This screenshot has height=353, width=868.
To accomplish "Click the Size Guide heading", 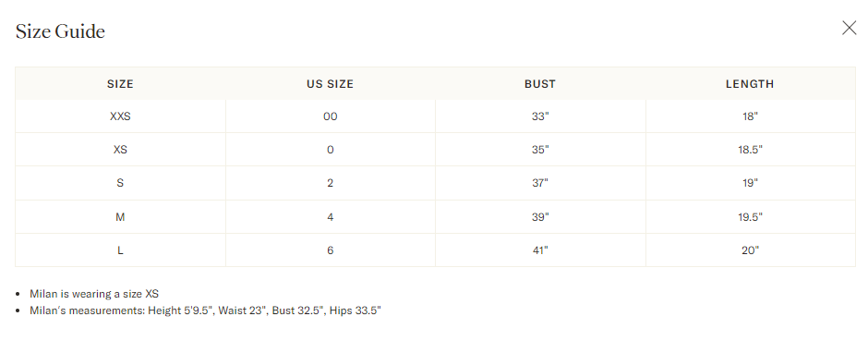I will tap(60, 31).
